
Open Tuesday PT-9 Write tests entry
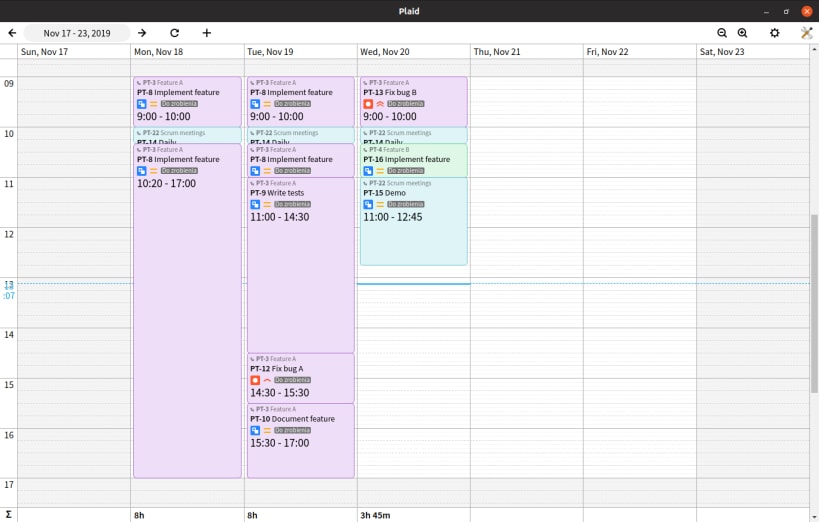point(300,265)
